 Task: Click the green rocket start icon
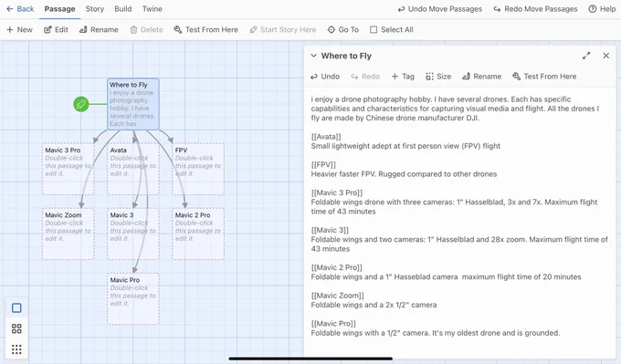[81, 104]
